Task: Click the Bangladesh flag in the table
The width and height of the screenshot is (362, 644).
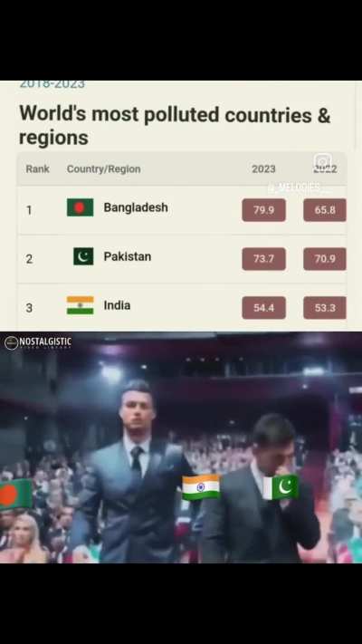Action: coord(80,207)
